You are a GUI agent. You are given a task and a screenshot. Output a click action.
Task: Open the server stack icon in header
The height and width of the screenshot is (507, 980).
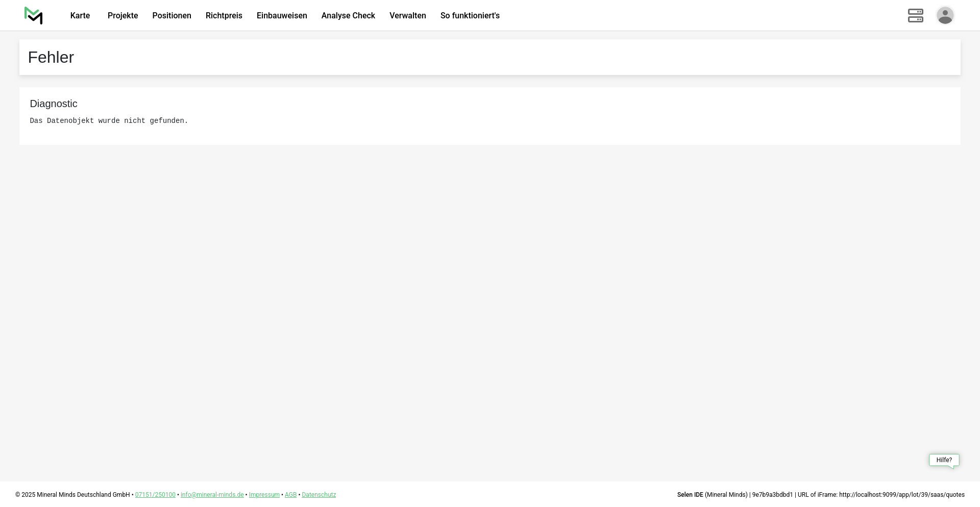tap(915, 15)
